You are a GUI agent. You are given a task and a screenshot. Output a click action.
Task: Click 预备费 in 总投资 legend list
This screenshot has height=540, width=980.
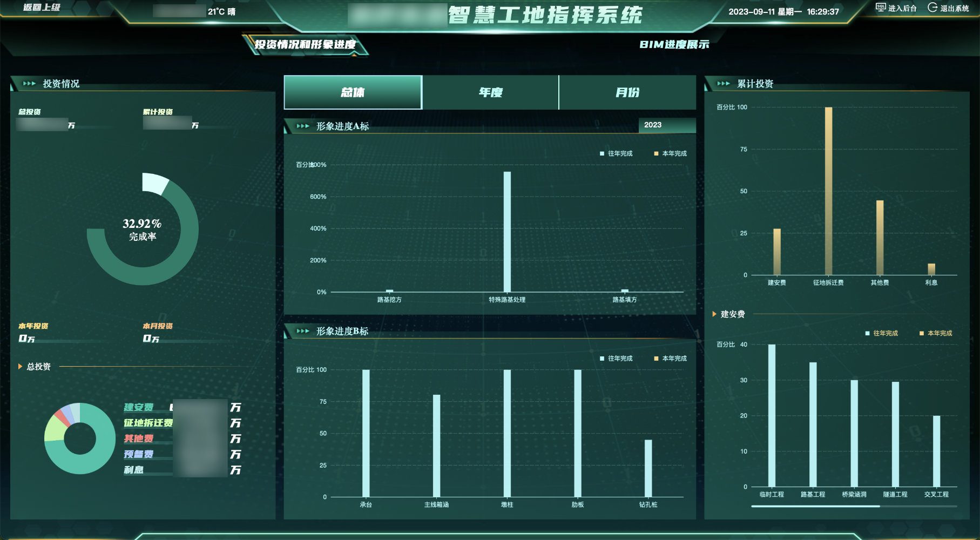(139, 455)
